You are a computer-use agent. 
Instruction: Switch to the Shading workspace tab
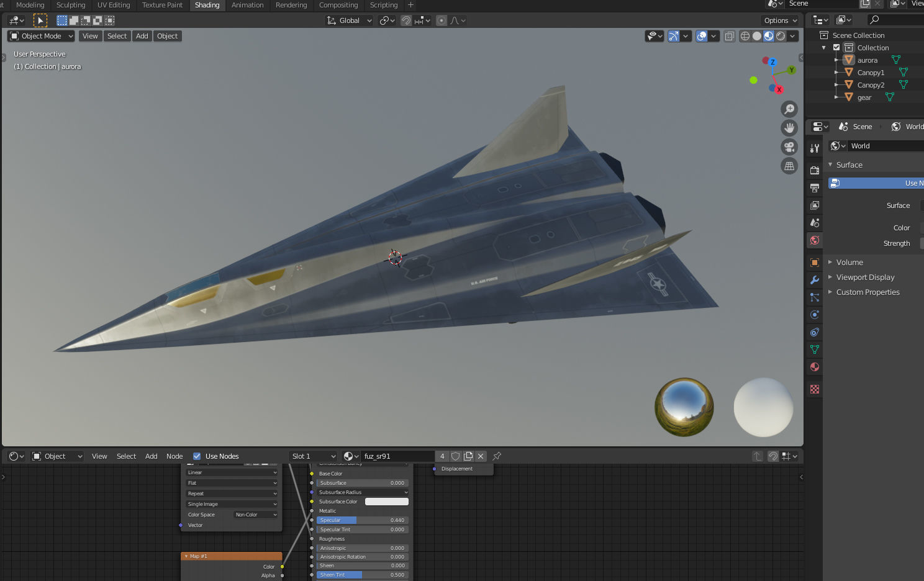coord(207,5)
